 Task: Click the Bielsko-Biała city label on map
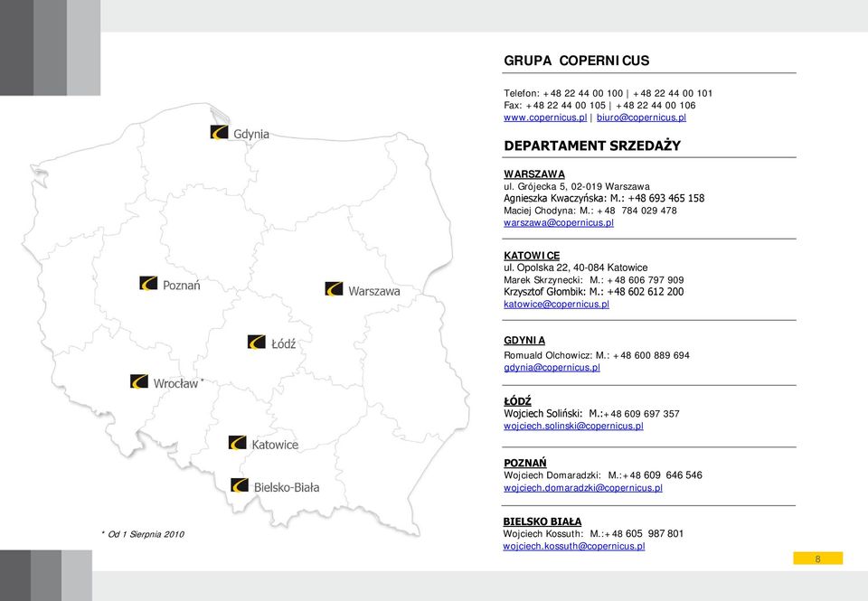pos(287,487)
